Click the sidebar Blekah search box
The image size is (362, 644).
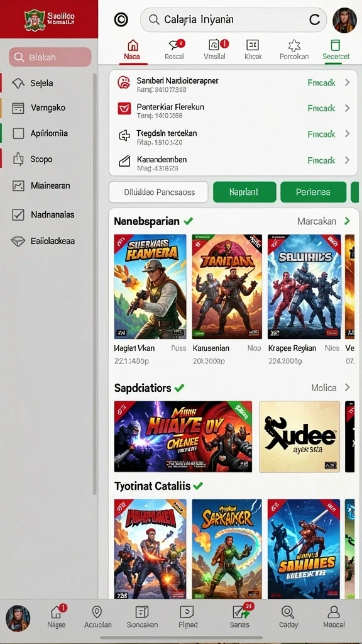50,57
